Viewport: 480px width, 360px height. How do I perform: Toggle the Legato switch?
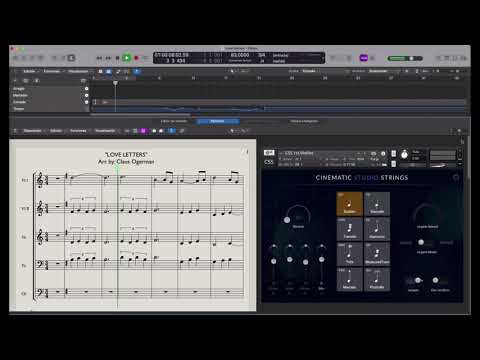415,281
